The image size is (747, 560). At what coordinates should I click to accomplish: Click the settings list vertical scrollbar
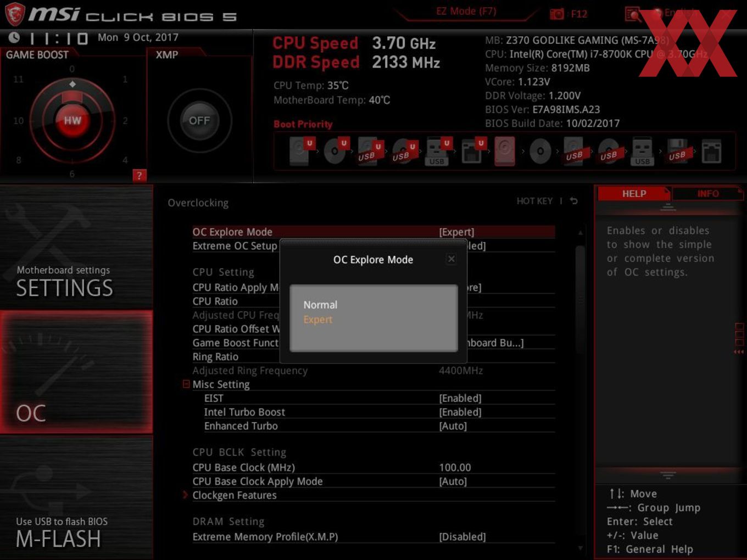(x=580, y=300)
